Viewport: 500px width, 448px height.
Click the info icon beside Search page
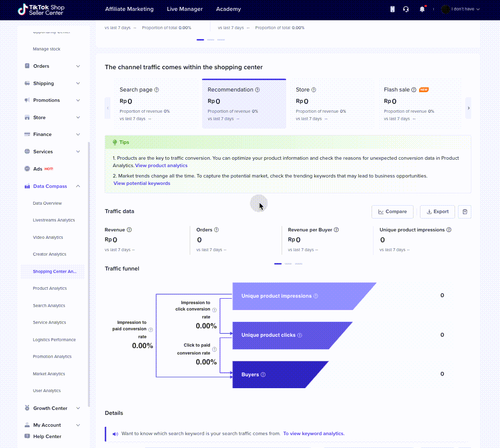click(157, 90)
